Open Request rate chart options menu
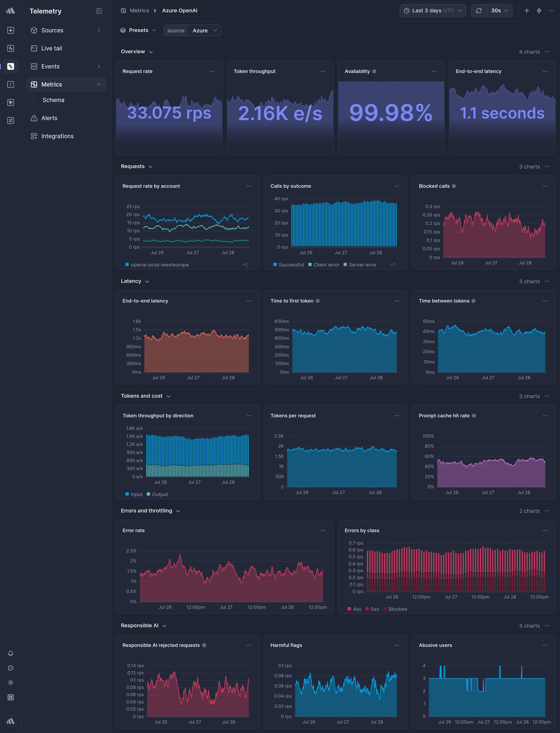 click(x=212, y=71)
